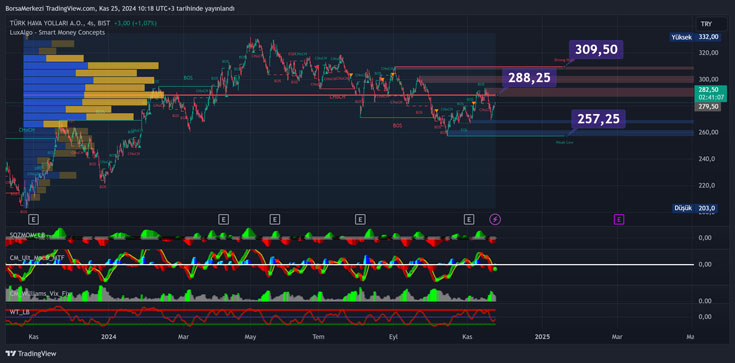Click the 260,00 price axis value
The image size is (735, 363).
click(x=708, y=132)
